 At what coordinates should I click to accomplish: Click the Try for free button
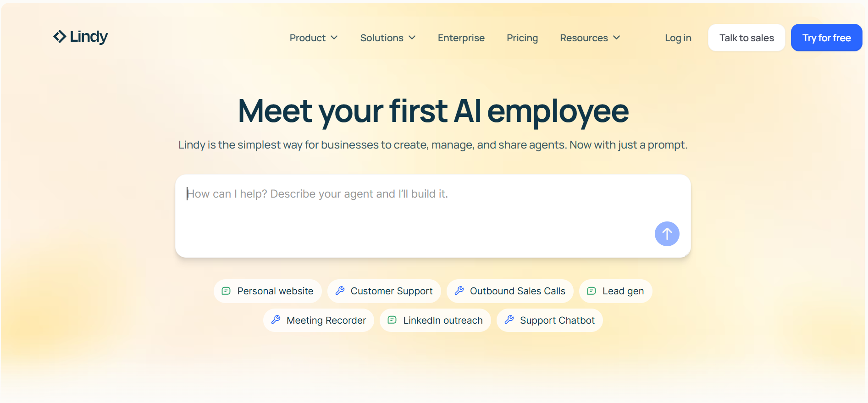tap(826, 38)
